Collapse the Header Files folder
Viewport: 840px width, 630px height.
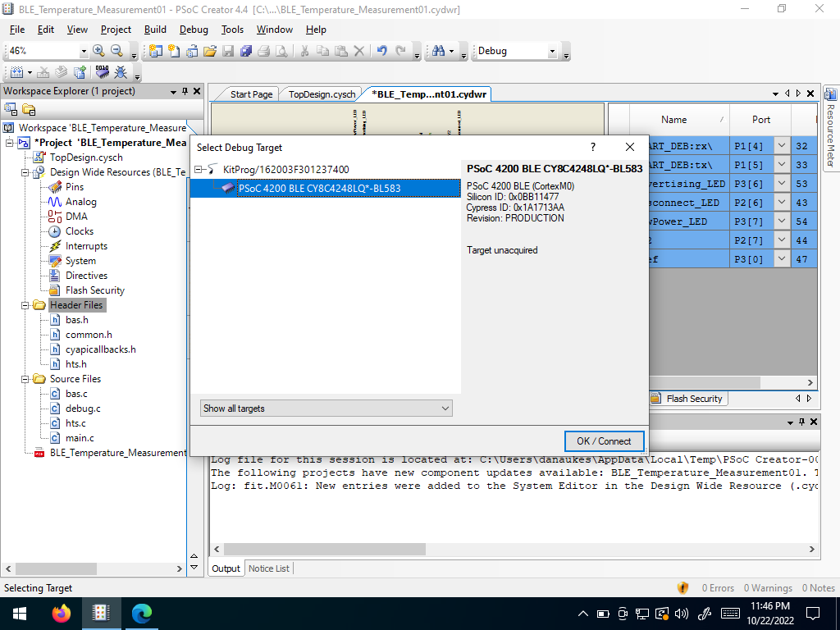coord(25,305)
